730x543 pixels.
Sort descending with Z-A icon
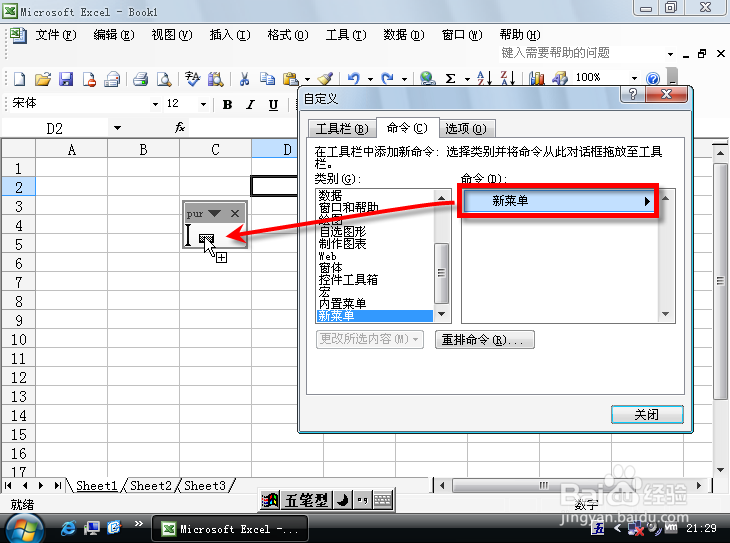507,78
